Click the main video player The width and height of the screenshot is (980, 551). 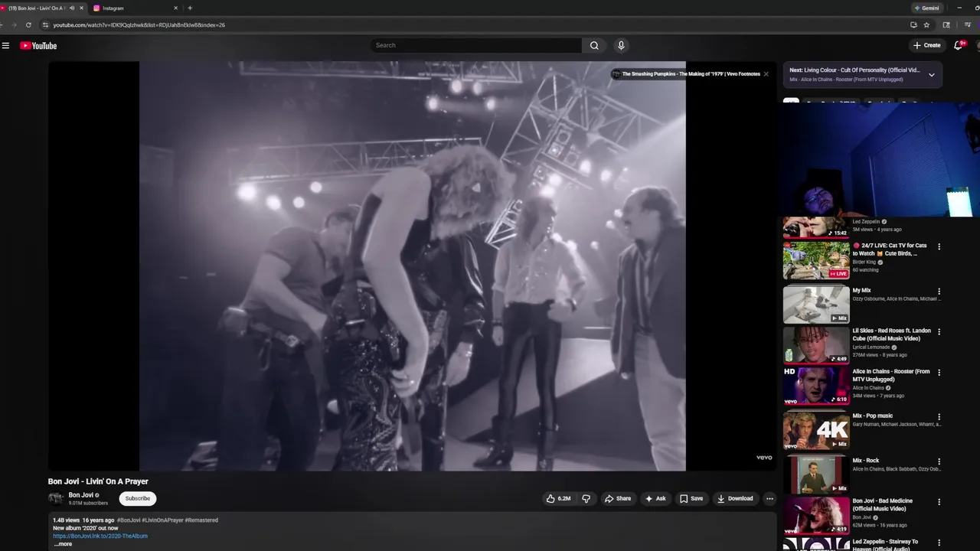(x=412, y=266)
